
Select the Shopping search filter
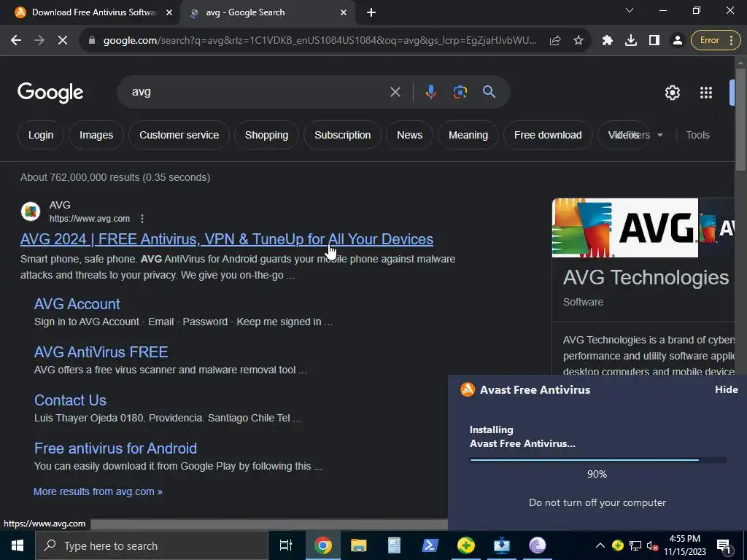click(x=266, y=135)
